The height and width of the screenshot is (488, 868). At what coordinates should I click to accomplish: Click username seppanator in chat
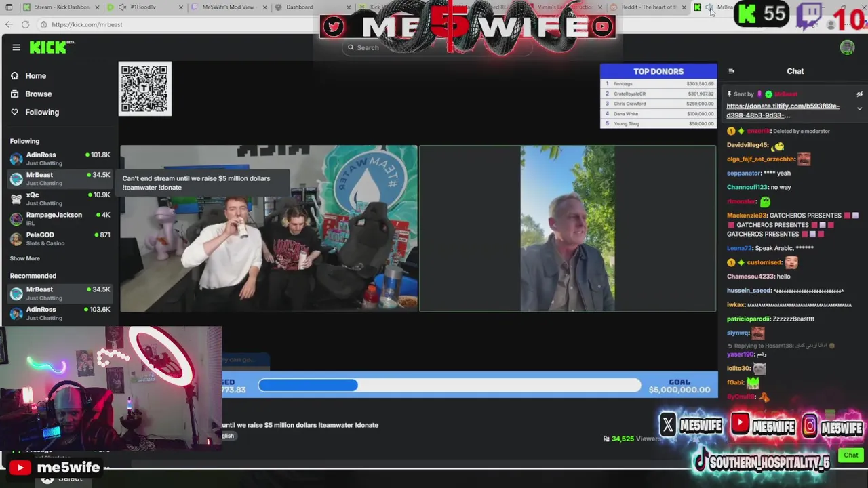click(744, 174)
